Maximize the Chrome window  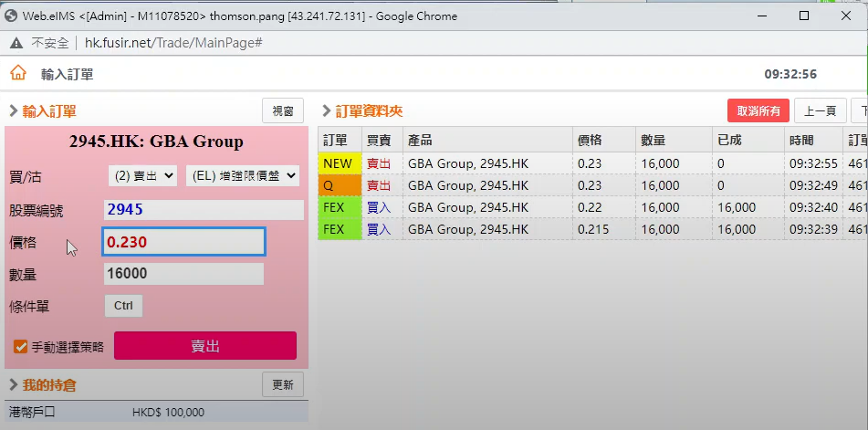tap(804, 16)
